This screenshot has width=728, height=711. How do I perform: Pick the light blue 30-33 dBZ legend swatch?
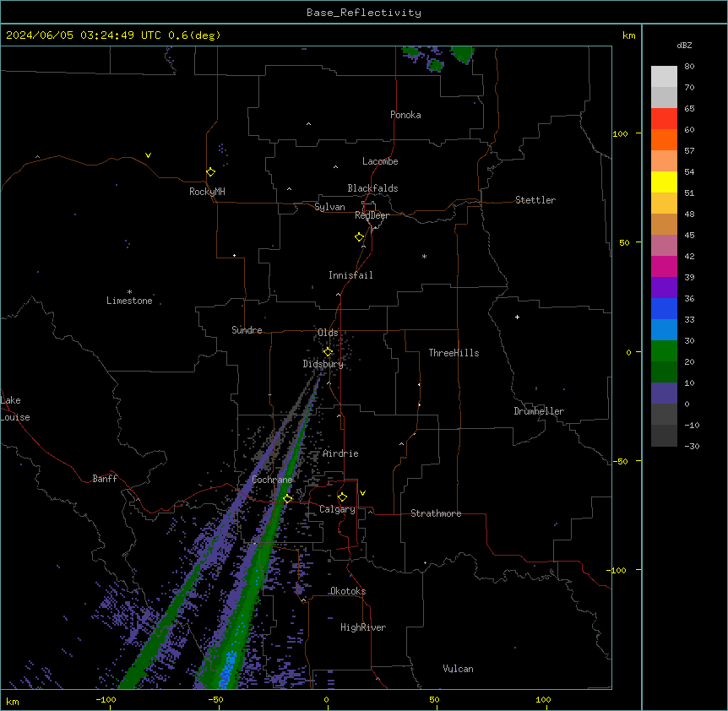coord(664,329)
